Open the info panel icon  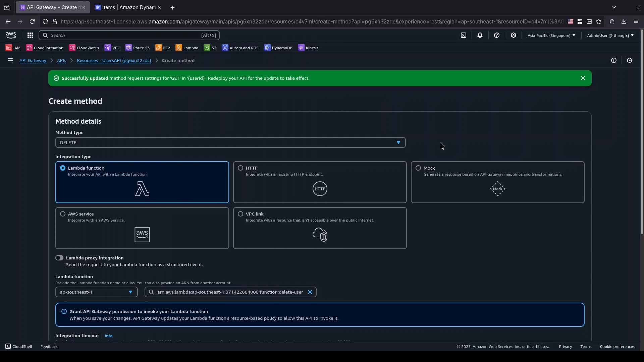click(614, 60)
